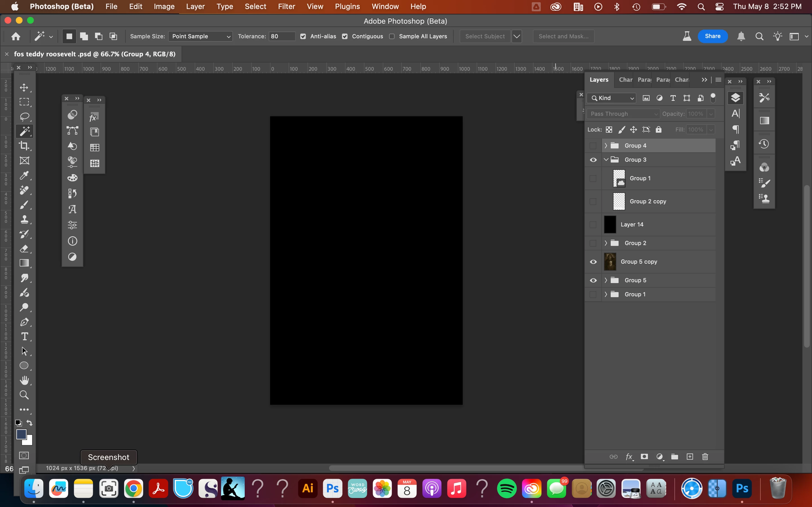
Task: Select the Crop tool
Action: tap(24, 146)
